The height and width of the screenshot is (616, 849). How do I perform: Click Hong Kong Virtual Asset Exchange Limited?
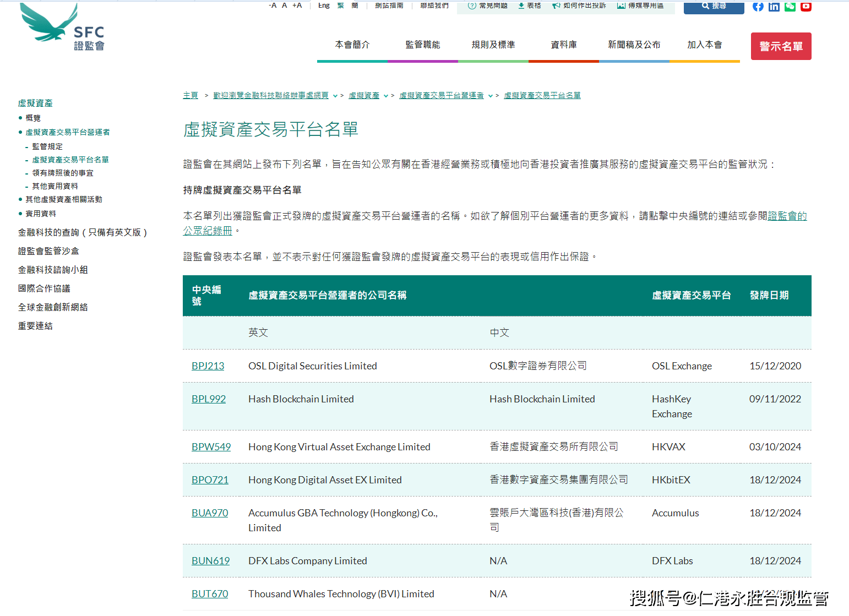pos(339,447)
